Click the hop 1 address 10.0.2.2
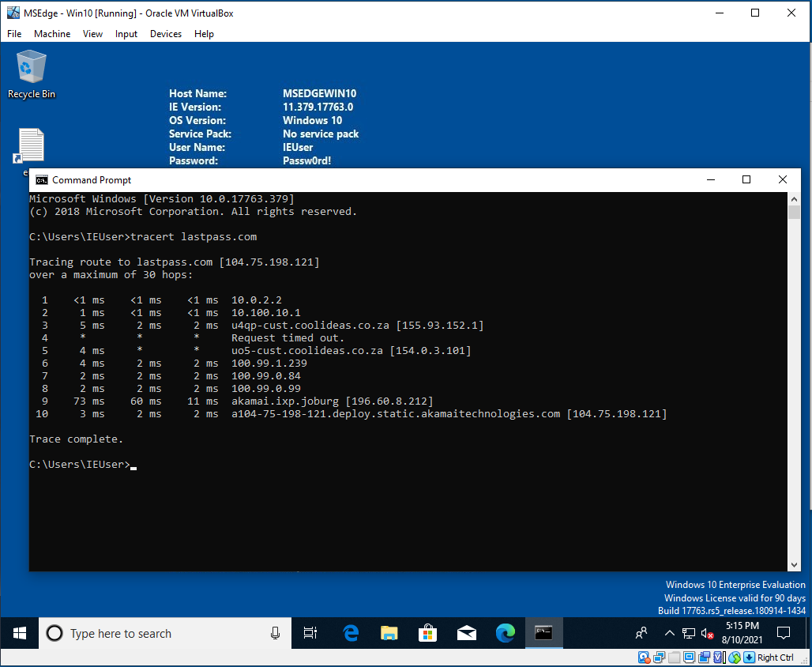Viewport: 812px width, 667px height. pyautogui.click(x=257, y=300)
